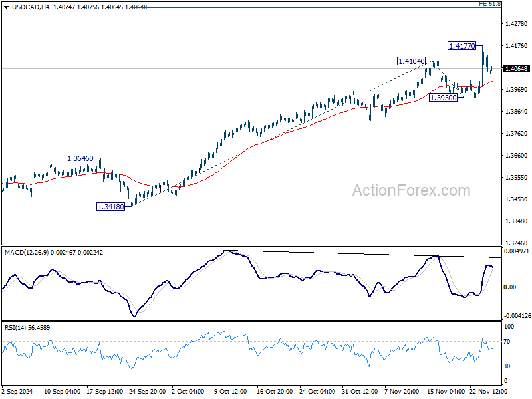
Task: Click the 1.39690 price axis value
Action: (x=517, y=90)
